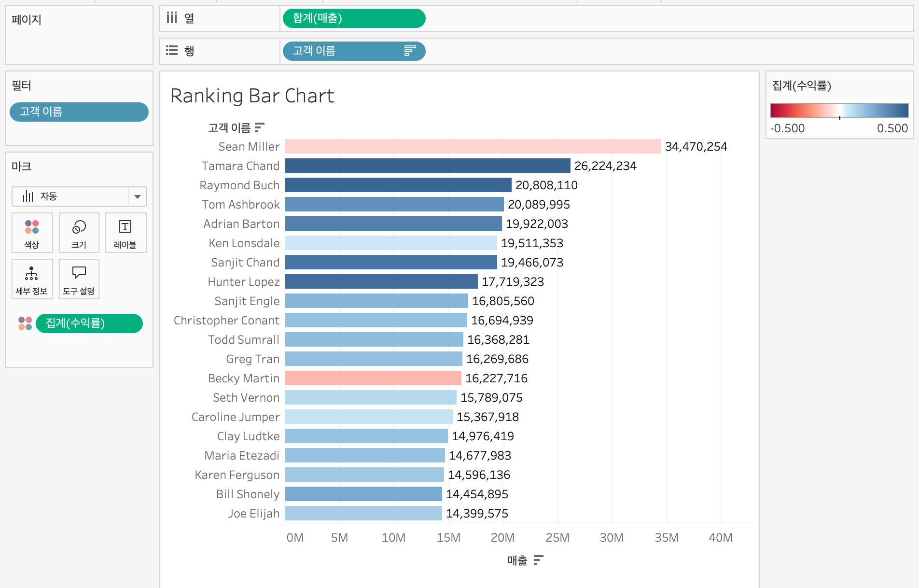Open the 크기 (size) mark card
Image resolution: width=919 pixels, height=588 pixels.
click(x=79, y=233)
